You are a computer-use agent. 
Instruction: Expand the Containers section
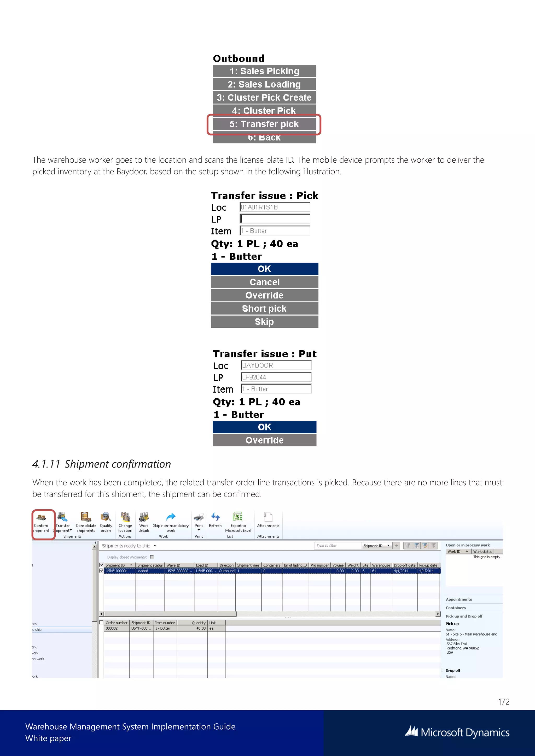[456, 608]
